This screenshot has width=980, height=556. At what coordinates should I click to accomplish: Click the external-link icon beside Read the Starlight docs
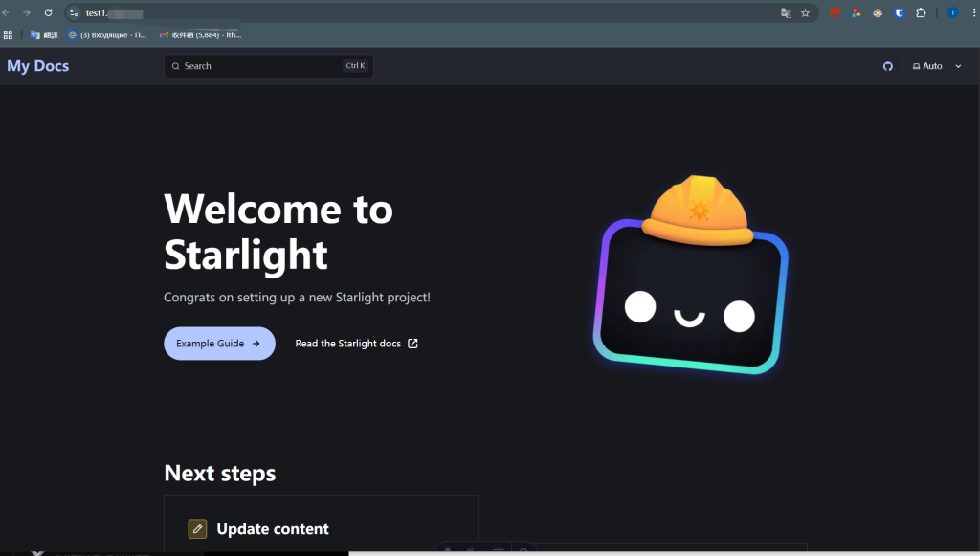tap(412, 343)
